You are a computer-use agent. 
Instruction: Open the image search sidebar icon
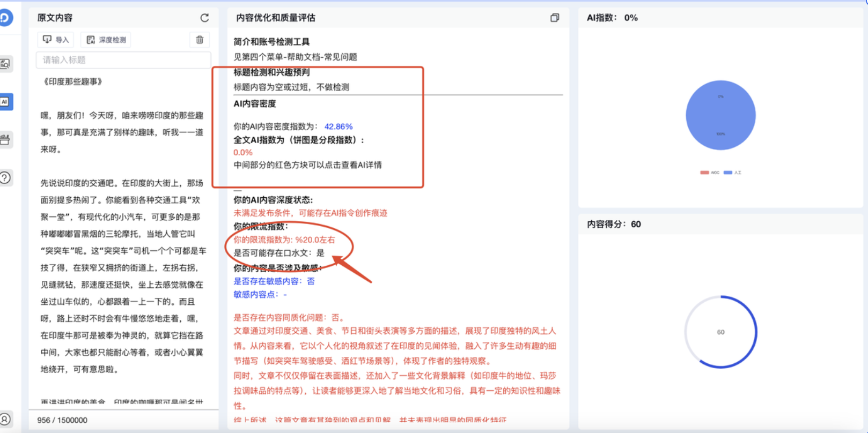[4, 64]
